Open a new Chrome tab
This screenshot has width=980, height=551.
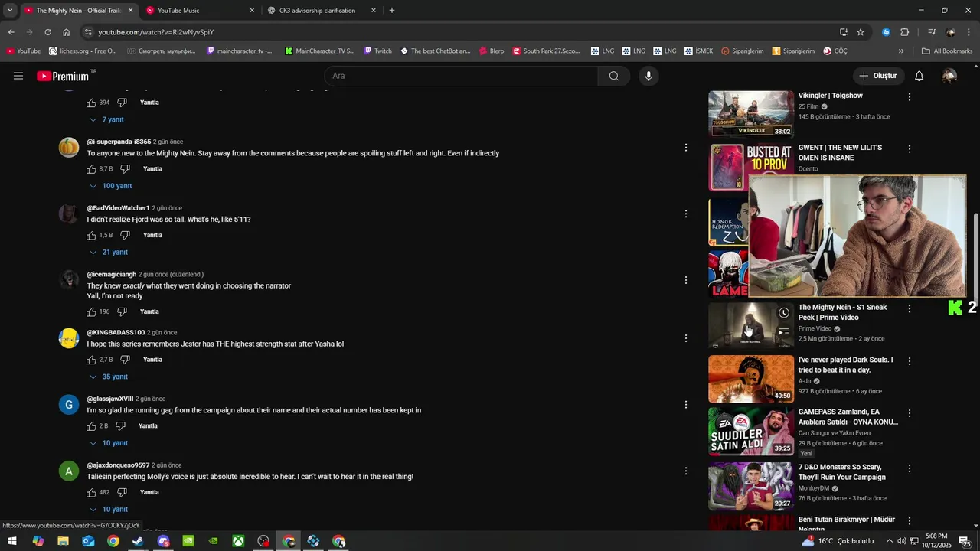392,11
